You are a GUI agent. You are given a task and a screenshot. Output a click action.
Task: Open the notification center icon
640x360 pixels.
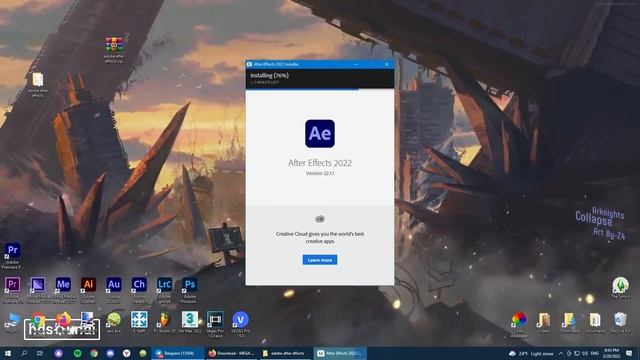pyautogui.click(x=629, y=353)
